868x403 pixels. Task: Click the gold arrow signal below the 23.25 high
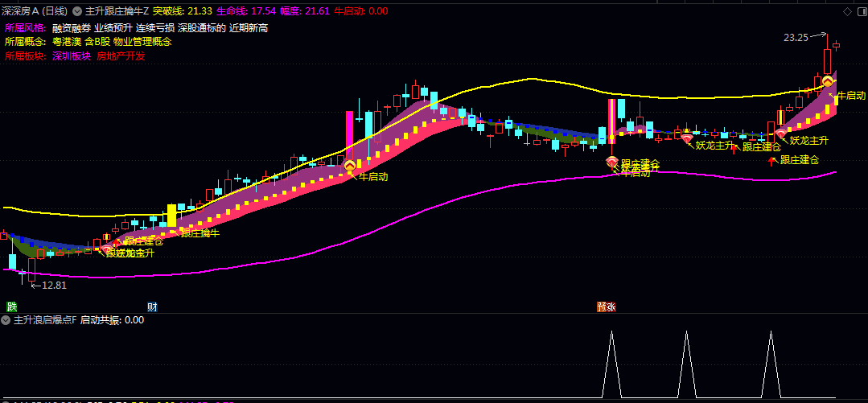click(x=828, y=82)
